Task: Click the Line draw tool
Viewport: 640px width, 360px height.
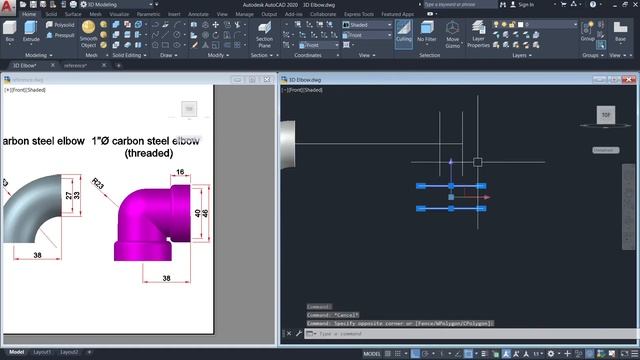Action: coord(165,35)
